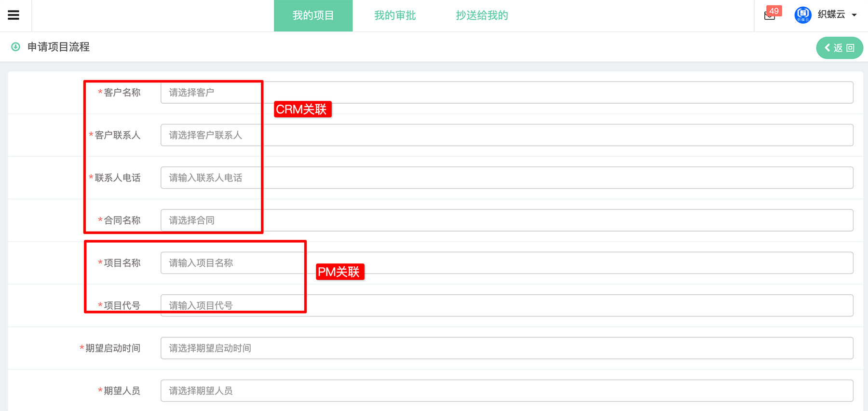Viewport: 868px width, 411px height.
Task: Open the 期望人员 selector field
Action: [507, 391]
